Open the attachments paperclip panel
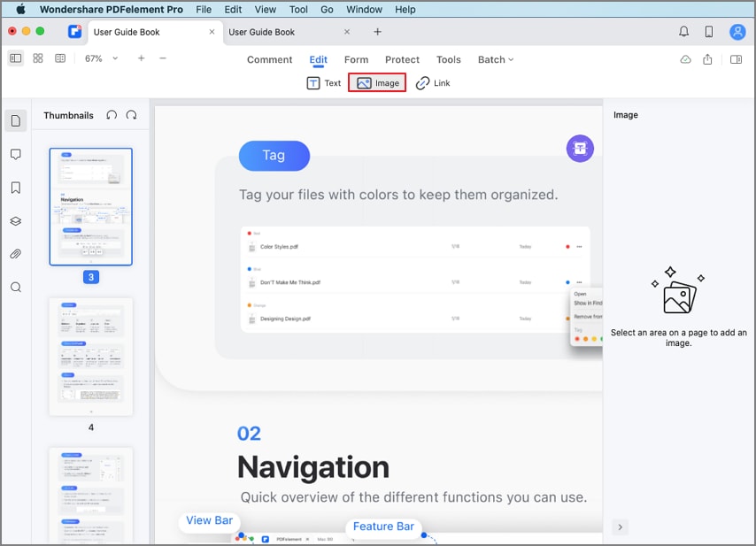The image size is (756, 546). point(15,254)
